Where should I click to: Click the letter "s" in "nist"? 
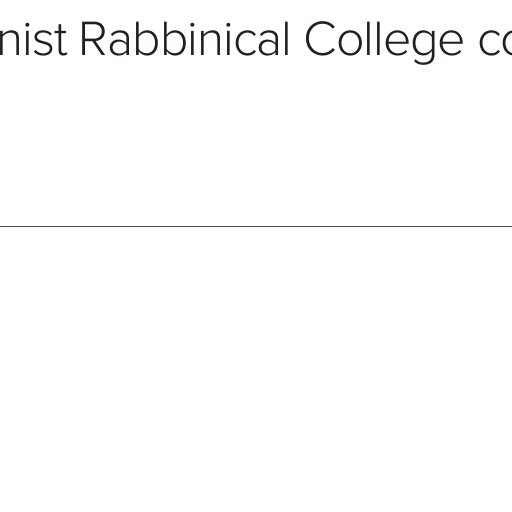tap(43, 43)
